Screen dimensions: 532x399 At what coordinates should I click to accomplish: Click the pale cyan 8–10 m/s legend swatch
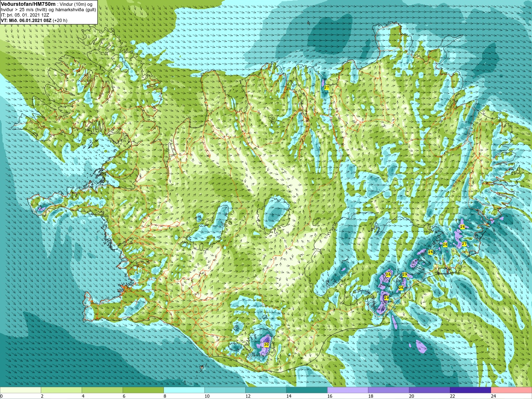point(184,390)
